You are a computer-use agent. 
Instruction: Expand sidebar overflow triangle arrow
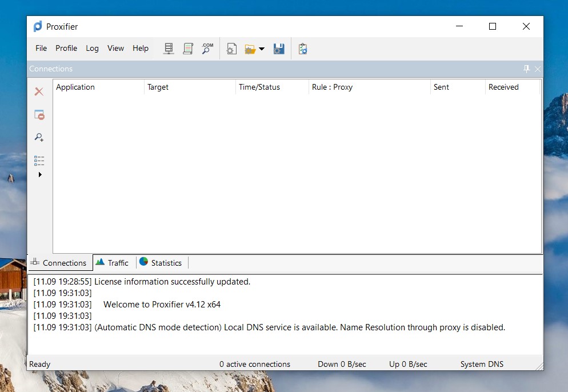[x=40, y=174]
